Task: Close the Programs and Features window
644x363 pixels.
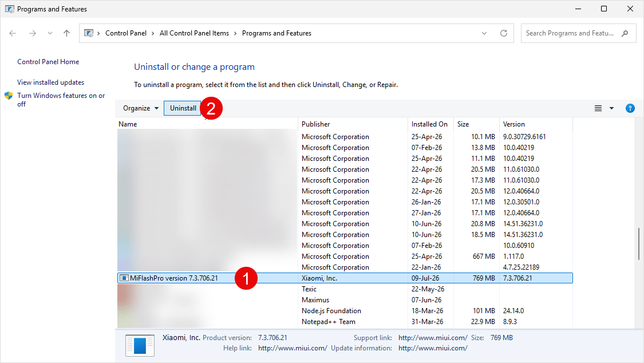Action: point(630,9)
